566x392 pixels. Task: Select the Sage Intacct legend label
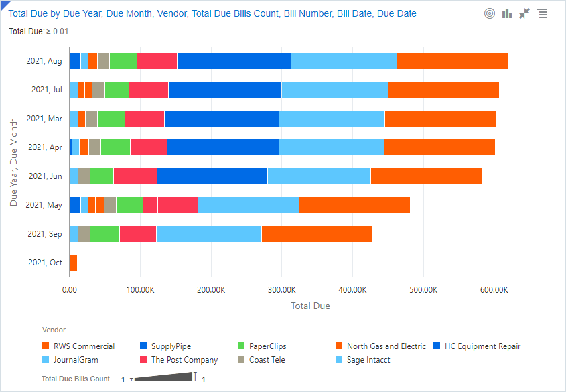tap(368, 360)
